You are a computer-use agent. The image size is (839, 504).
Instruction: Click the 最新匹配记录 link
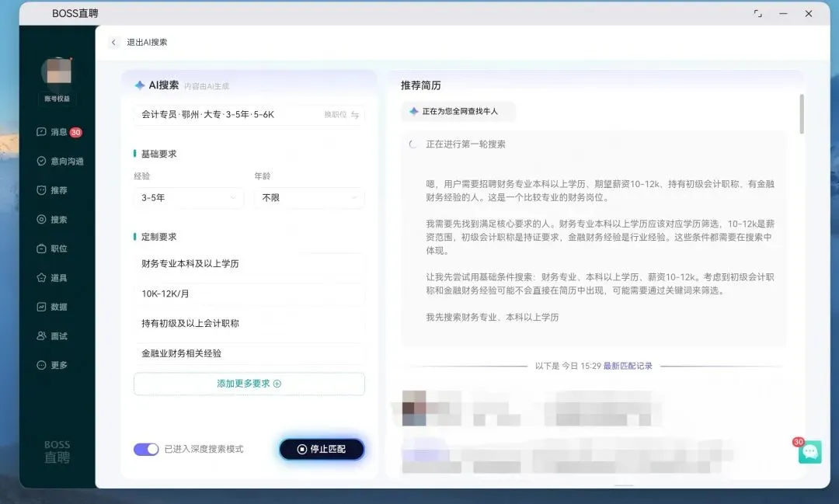click(628, 366)
